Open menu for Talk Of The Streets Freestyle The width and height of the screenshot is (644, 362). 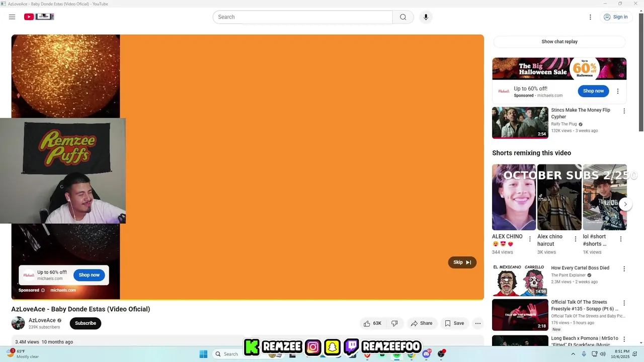click(x=624, y=303)
